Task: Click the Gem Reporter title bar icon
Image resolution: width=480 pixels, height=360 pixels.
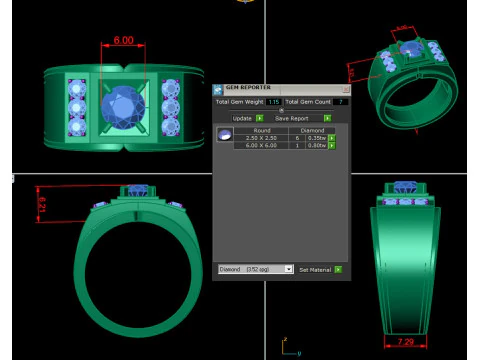Action: 218,90
